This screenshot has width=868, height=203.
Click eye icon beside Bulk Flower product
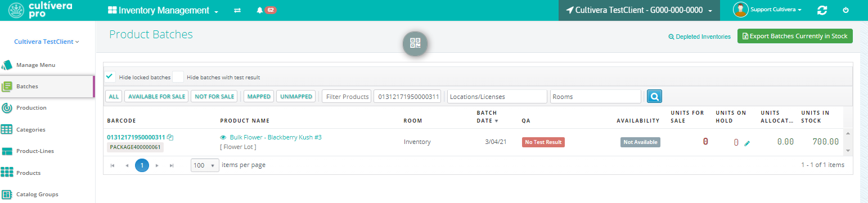223,137
